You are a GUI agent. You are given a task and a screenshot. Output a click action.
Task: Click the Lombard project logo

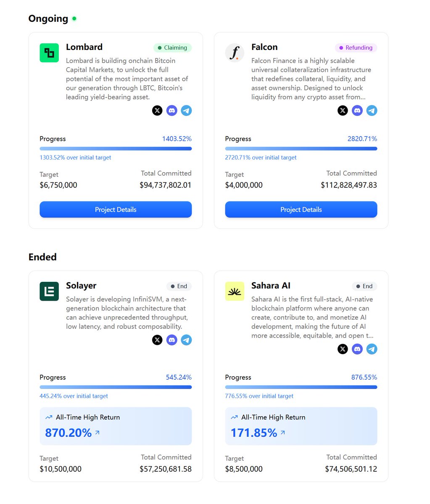click(x=49, y=53)
